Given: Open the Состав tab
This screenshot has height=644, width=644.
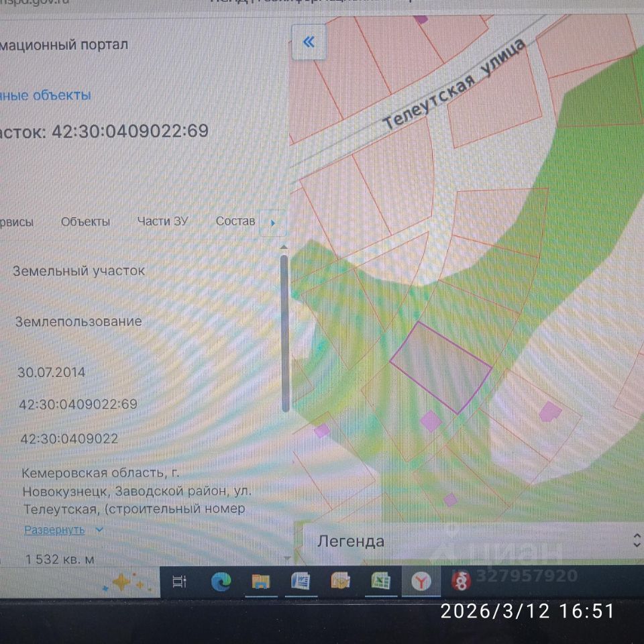Looking at the screenshot, I should tap(235, 221).
